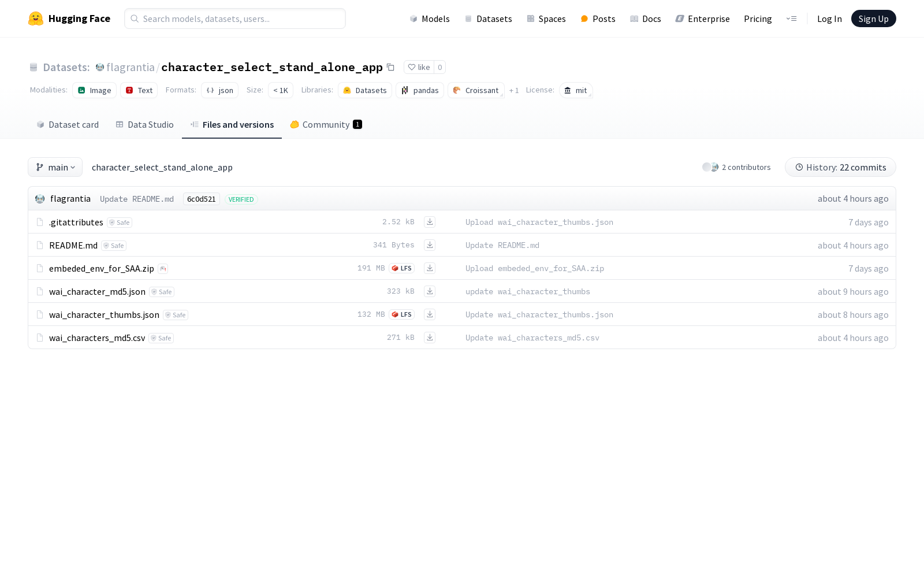Switch to the Dataset card tab
This screenshot has width=924, height=578.
pyautogui.click(x=68, y=125)
